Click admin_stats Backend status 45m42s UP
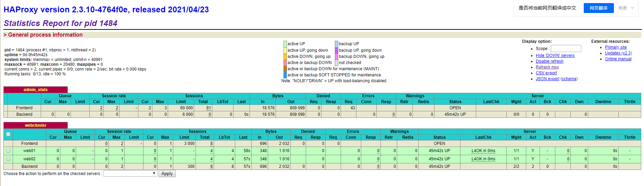Image resolution: width=644 pixels, height=186 pixels. pos(455,114)
